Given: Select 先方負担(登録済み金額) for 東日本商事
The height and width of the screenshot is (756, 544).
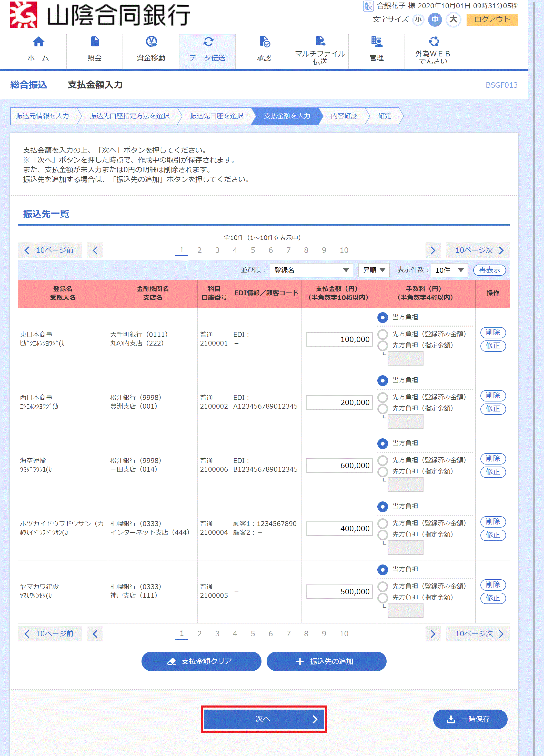Looking at the screenshot, I should pyautogui.click(x=383, y=334).
